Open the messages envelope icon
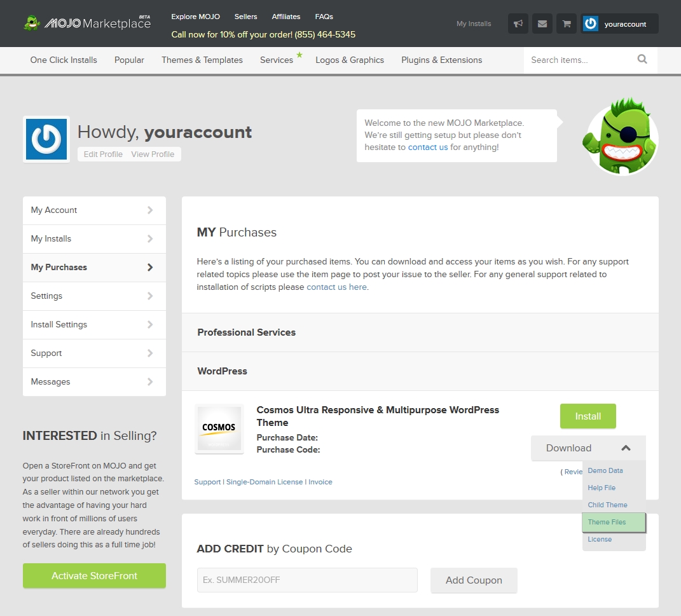This screenshot has width=681, height=616. pyautogui.click(x=542, y=24)
